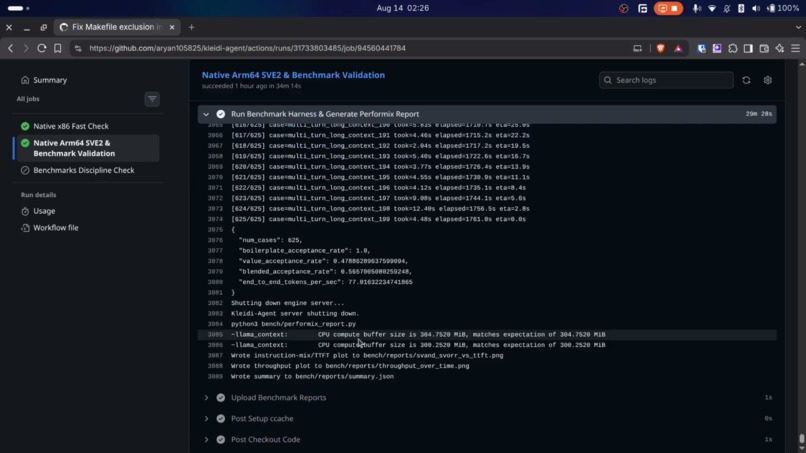Viewport: 806px width, 453px height.
Task: Expand the Post Setup ccache step
Action: (x=206, y=419)
